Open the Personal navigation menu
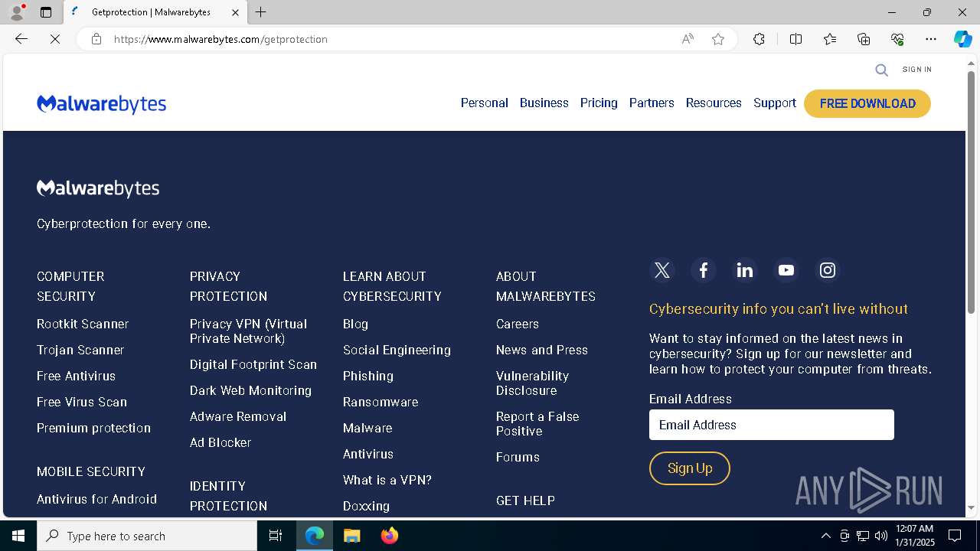This screenshot has height=551, width=980. pyautogui.click(x=484, y=103)
